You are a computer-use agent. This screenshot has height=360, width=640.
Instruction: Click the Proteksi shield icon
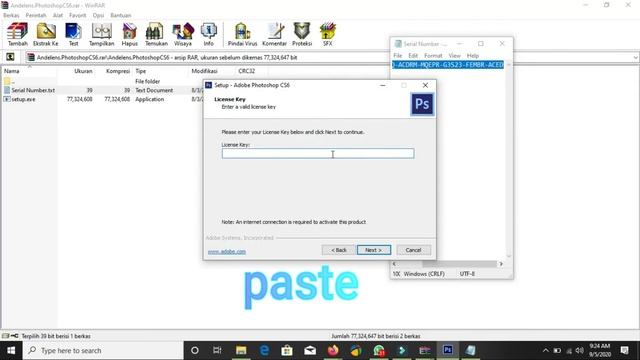pos(302,34)
